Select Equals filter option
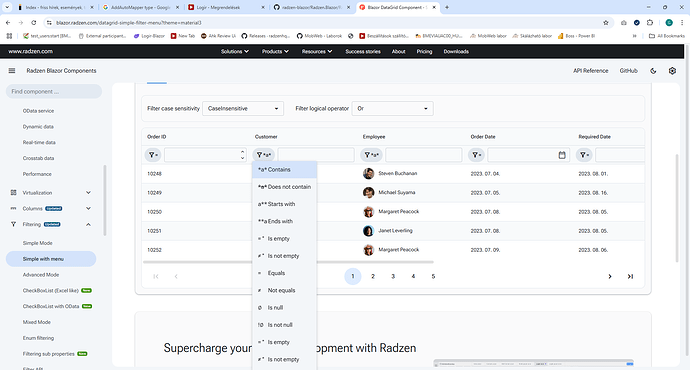The height and width of the screenshot is (370, 690). [x=284, y=273]
